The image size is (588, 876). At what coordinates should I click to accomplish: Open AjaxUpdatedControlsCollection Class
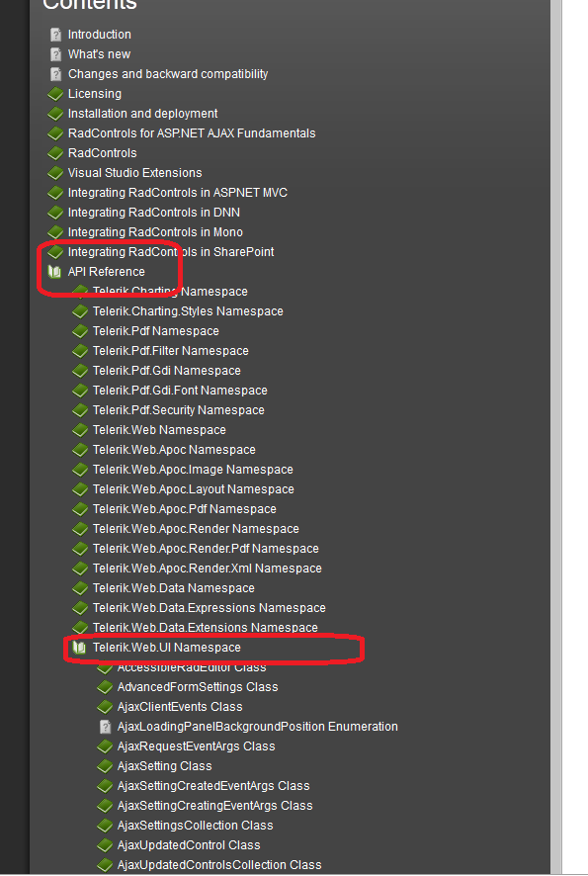click(219, 865)
